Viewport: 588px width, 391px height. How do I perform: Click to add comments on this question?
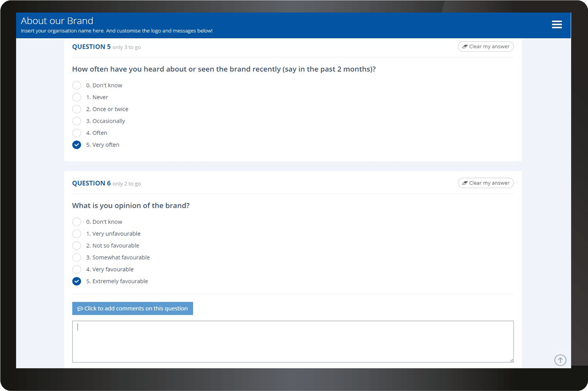[132, 308]
